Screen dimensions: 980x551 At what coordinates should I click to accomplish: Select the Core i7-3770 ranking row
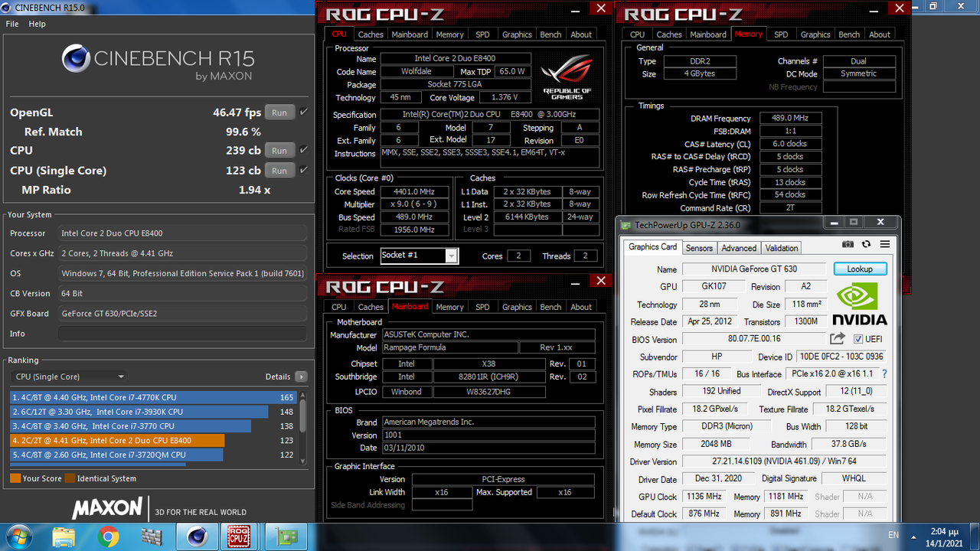[153, 426]
